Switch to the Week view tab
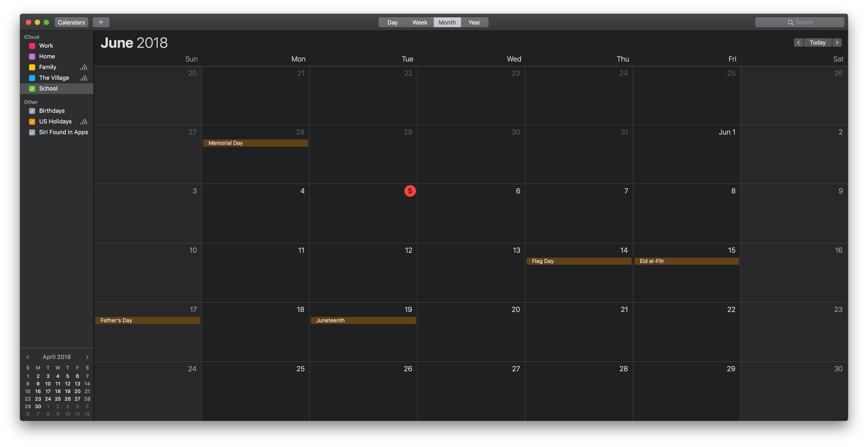 tap(419, 22)
